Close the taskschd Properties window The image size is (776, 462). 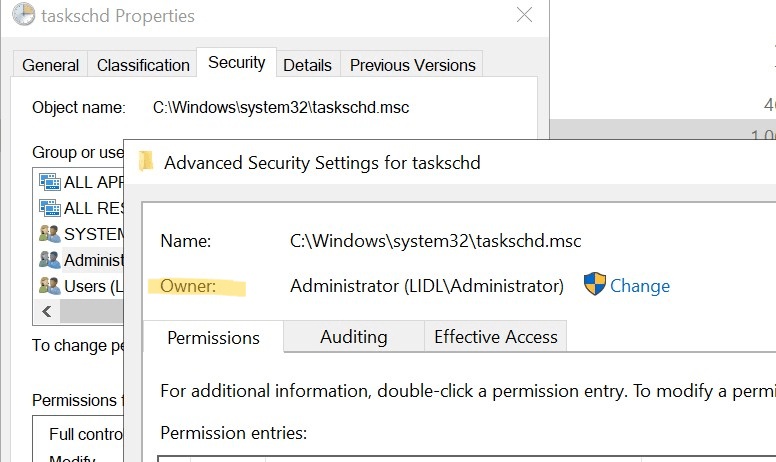tap(523, 15)
